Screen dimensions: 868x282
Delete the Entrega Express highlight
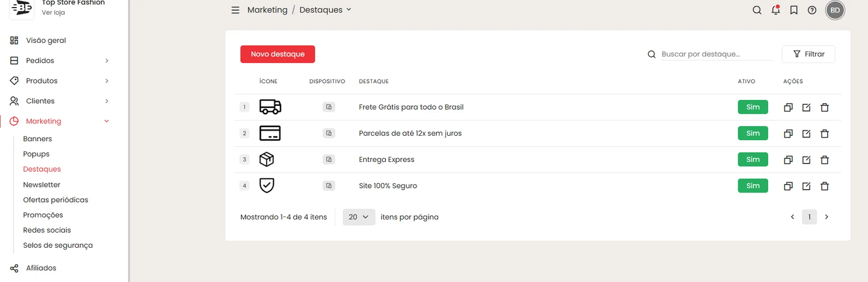point(825,160)
